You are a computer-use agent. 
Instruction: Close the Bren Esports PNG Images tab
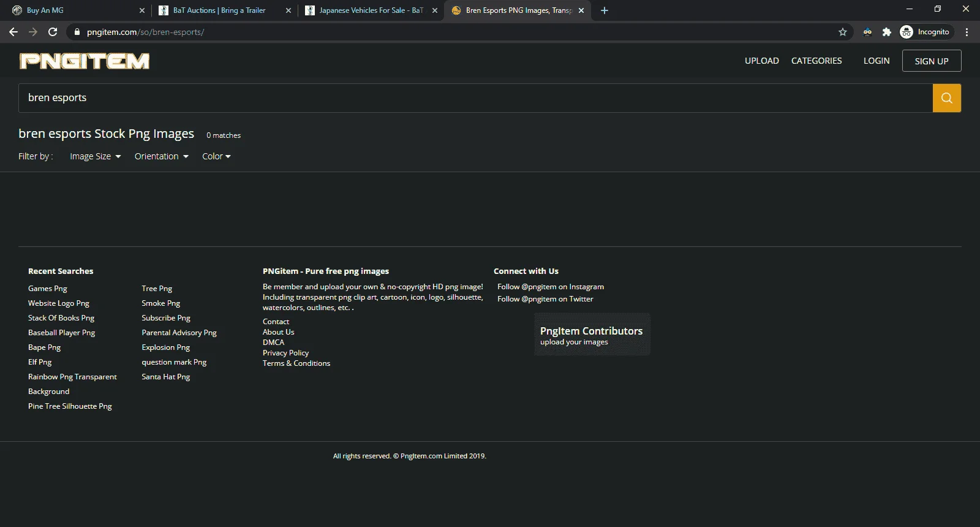pos(581,10)
